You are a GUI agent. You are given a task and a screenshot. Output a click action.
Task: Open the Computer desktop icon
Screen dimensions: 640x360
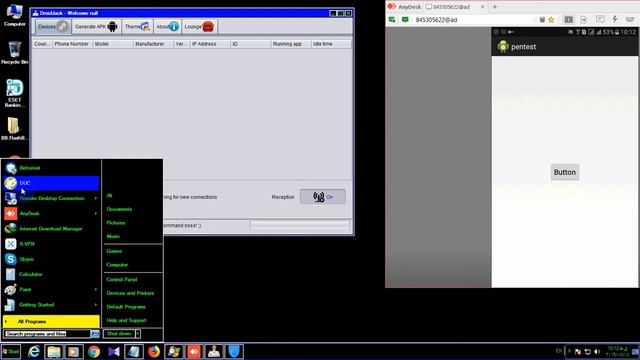[15, 15]
